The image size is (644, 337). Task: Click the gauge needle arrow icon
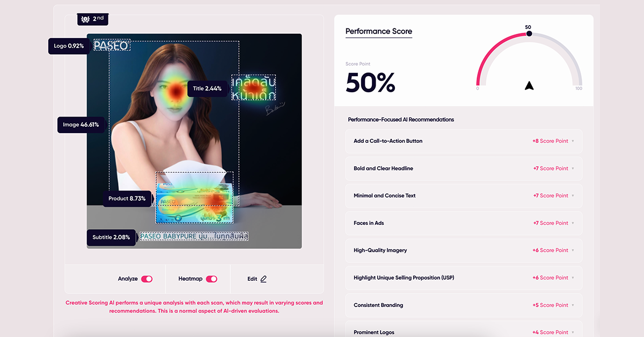(529, 85)
